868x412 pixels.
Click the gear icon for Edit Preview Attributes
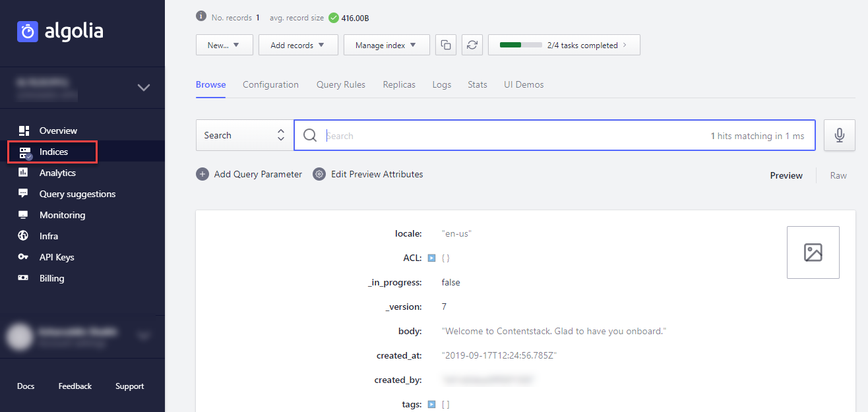[x=319, y=175]
